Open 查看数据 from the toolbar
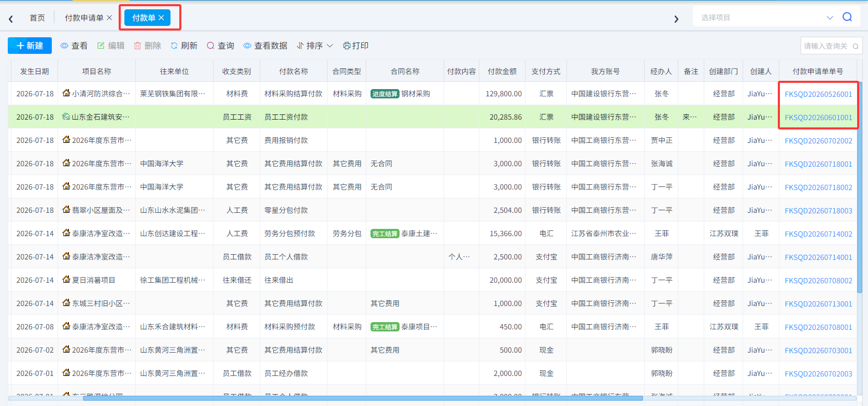Viewport: 868px width, 406px height. [x=265, y=46]
